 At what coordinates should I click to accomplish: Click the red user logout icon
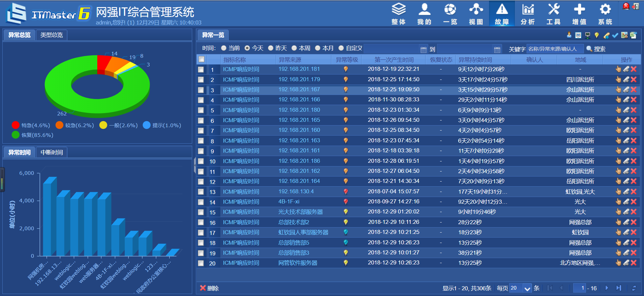[x=626, y=6]
